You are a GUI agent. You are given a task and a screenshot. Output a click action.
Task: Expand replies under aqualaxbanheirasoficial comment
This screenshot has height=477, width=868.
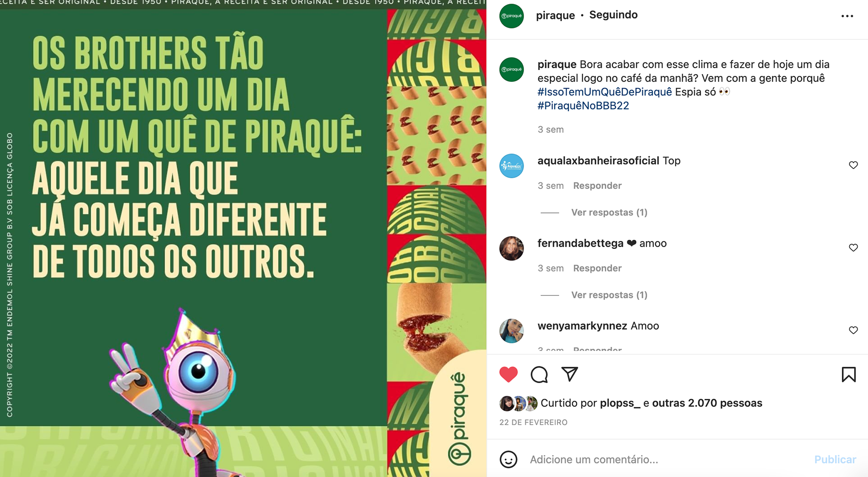(x=609, y=212)
